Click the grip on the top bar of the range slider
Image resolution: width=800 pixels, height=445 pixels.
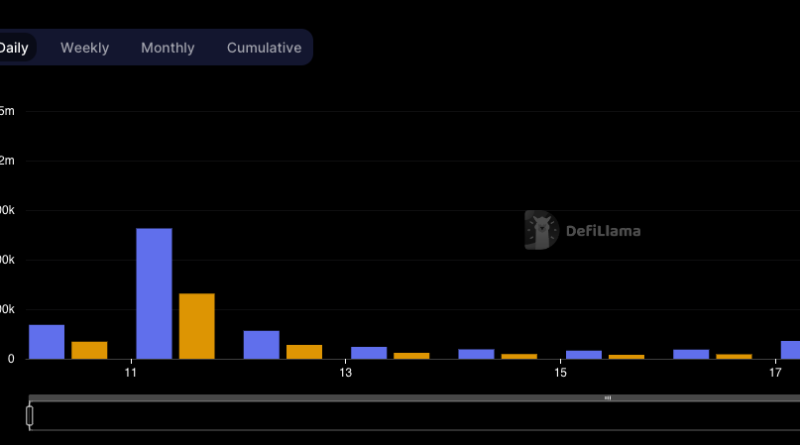(x=607, y=398)
